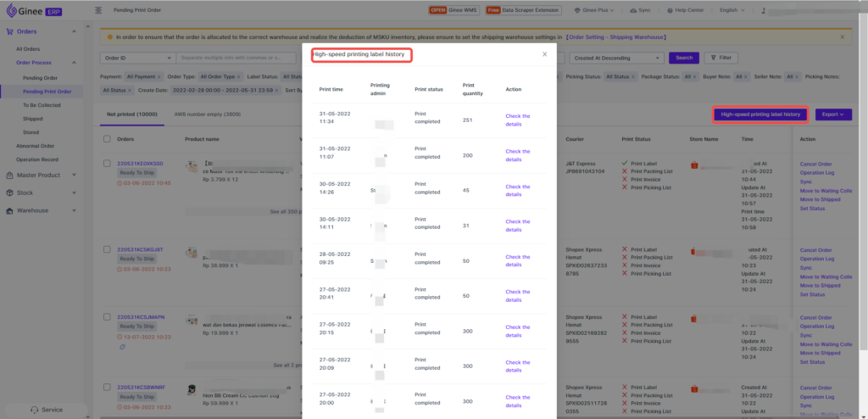The image size is (868, 419).
Task: Click the Warehouse icon in sidebar
Action: [x=9, y=210]
